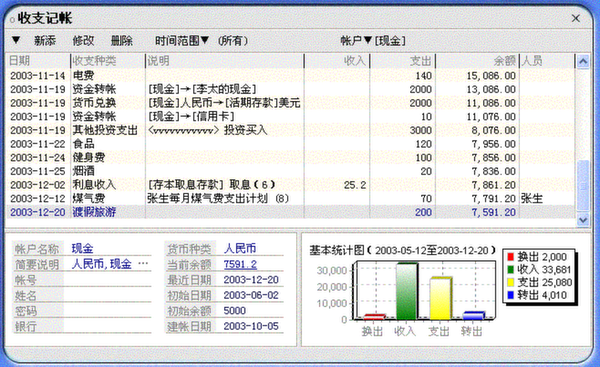
Task: Click the yellow 支出 legend swatch
Action: [510, 282]
